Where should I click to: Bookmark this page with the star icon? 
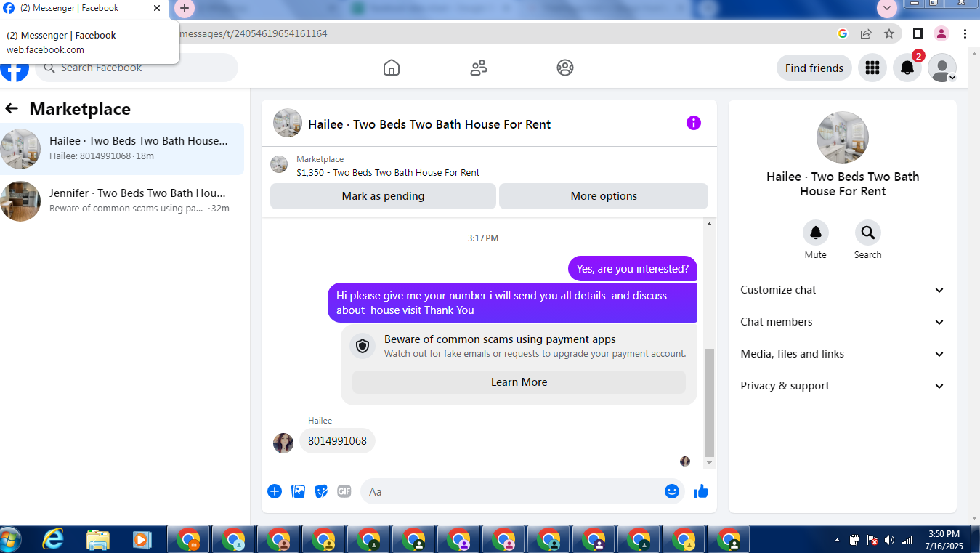[889, 33]
